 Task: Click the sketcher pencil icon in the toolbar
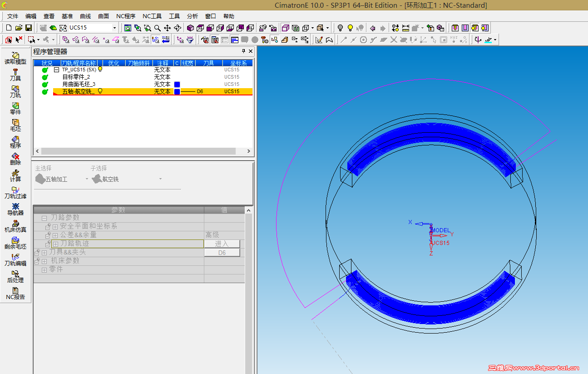pyautogui.click(x=319, y=40)
